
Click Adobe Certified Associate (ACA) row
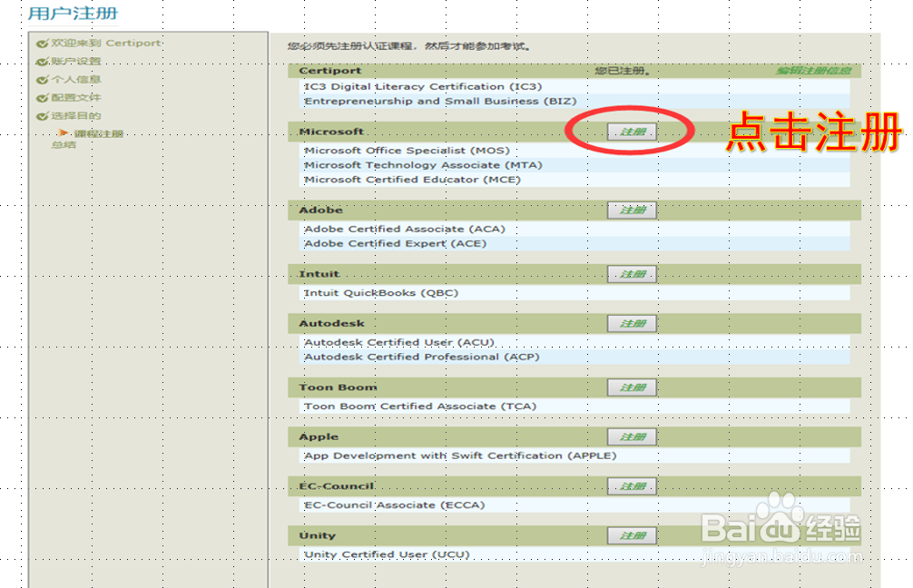coord(574,230)
